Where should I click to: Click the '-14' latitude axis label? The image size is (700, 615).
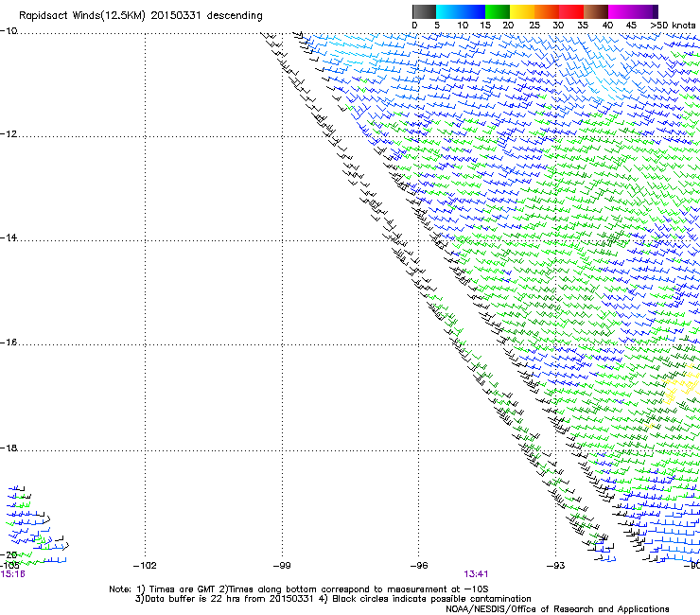tap(9, 237)
